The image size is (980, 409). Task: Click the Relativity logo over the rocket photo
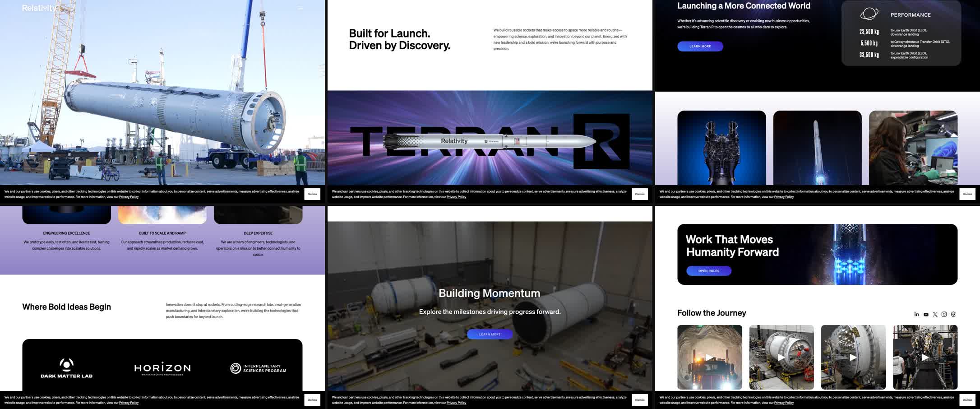[x=39, y=8]
